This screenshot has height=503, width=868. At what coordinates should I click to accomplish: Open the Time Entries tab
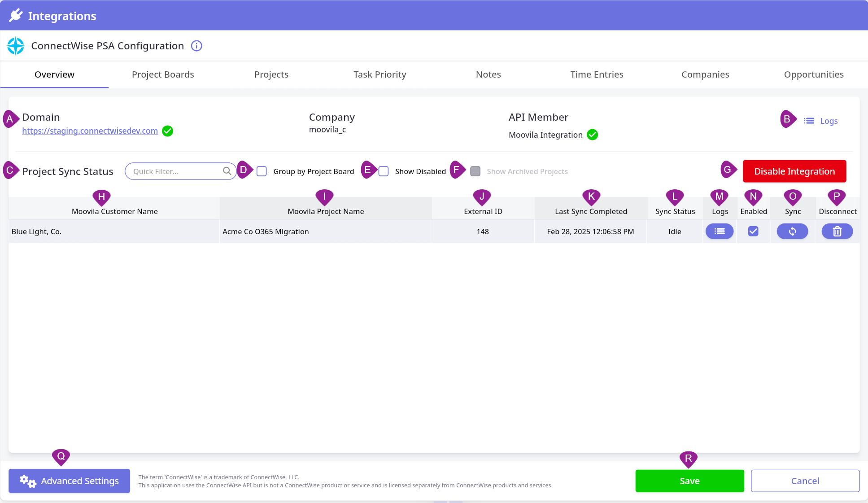point(597,74)
